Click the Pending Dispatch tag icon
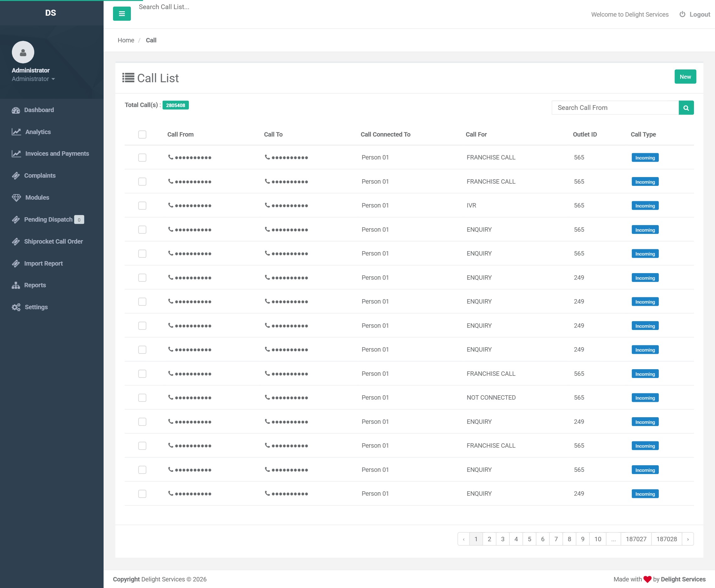This screenshot has width=715, height=588. tap(16, 219)
